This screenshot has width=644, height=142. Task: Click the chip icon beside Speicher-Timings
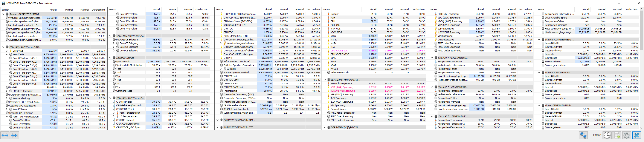(114, 58)
